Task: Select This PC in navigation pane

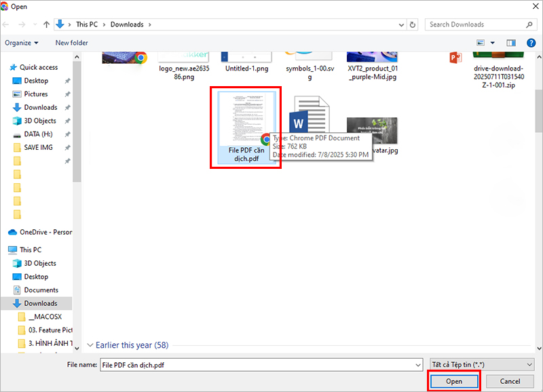Action: coord(24,250)
